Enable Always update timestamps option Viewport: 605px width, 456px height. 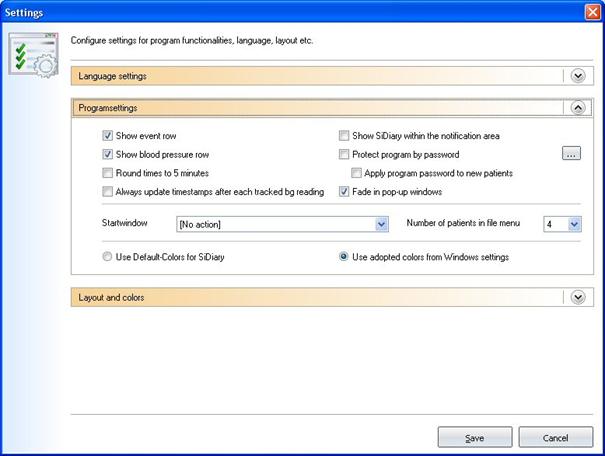coord(108,192)
